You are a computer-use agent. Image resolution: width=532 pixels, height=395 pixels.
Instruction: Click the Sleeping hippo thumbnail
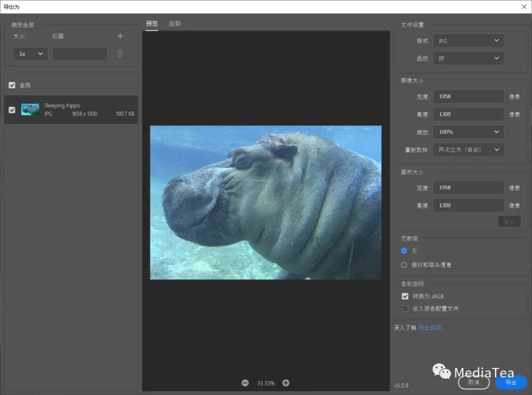[30, 109]
